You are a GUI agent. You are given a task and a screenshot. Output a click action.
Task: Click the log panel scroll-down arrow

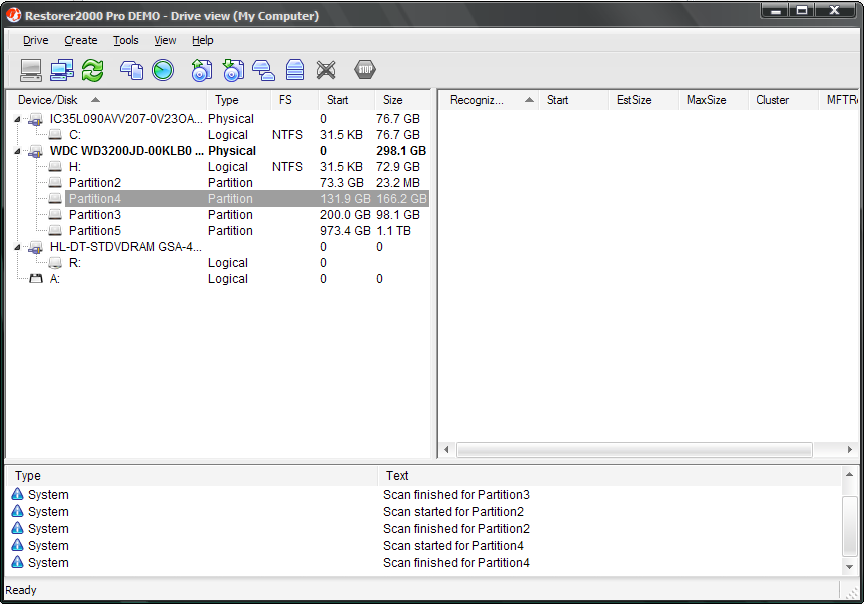point(849,567)
